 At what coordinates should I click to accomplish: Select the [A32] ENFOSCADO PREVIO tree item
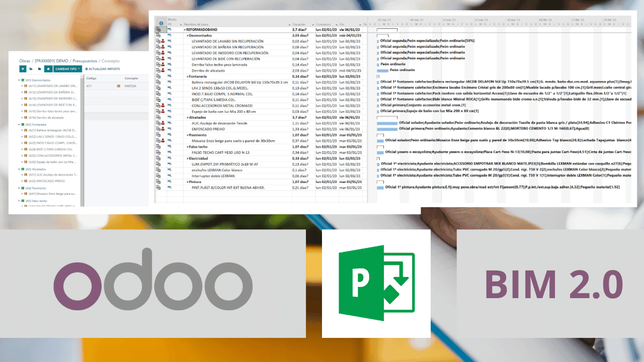[46, 181]
